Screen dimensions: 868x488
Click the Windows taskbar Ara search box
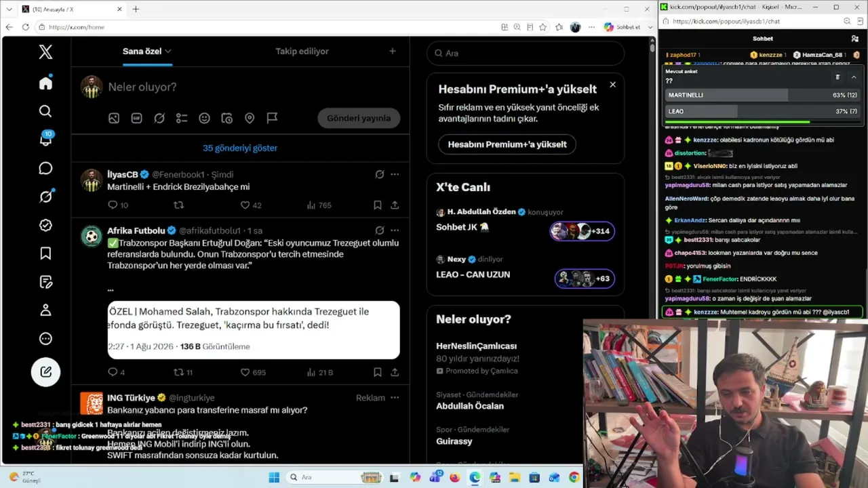tap(336, 477)
